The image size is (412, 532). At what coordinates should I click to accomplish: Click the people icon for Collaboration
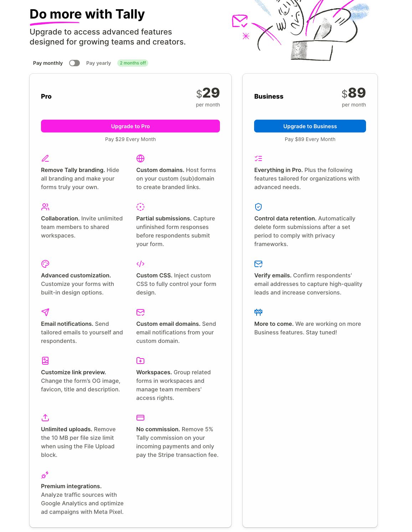45,207
